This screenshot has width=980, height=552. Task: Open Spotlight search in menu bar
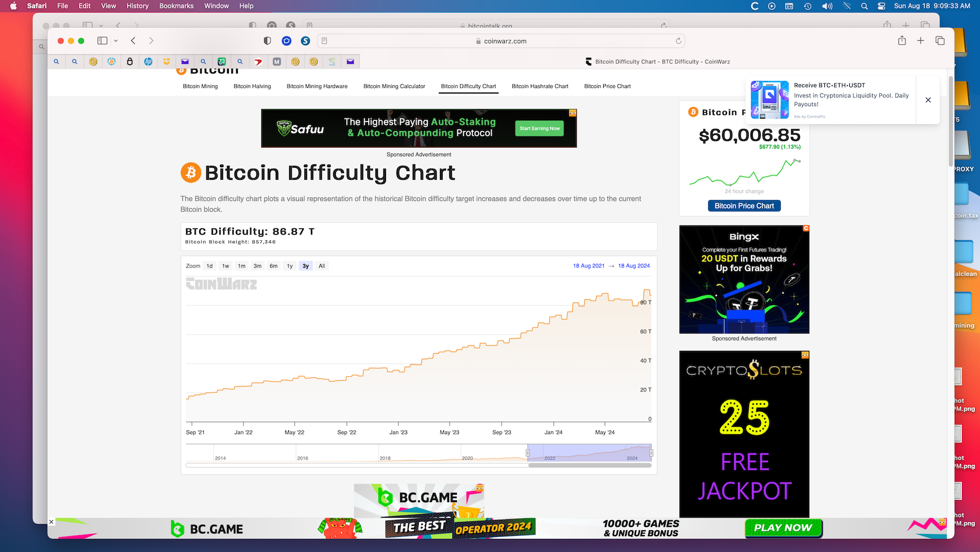point(864,6)
